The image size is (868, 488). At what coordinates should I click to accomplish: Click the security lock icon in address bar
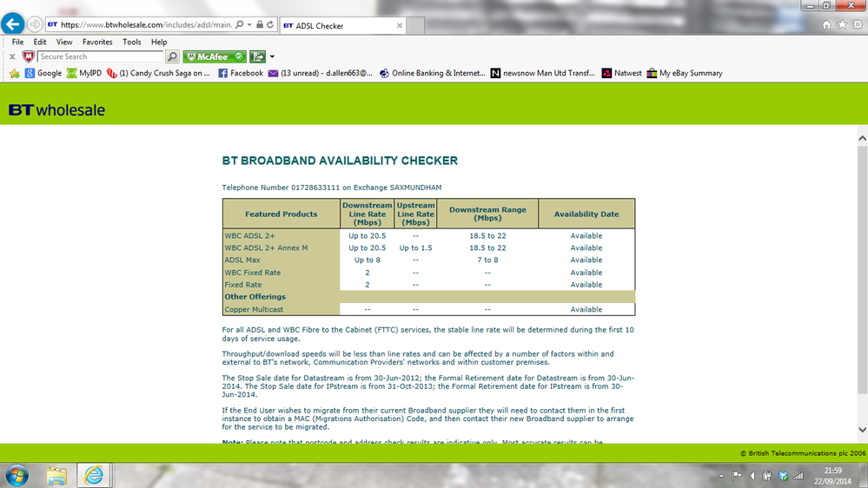coord(260,24)
